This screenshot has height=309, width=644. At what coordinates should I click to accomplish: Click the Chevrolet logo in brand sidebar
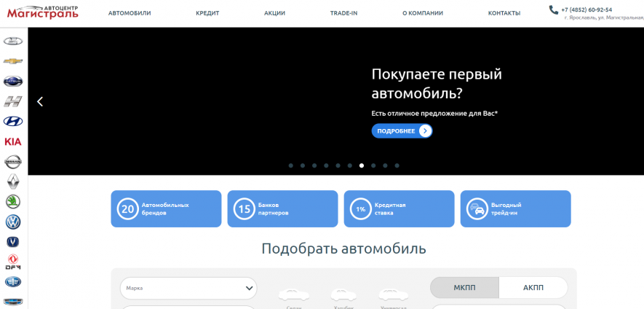click(13, 61)
